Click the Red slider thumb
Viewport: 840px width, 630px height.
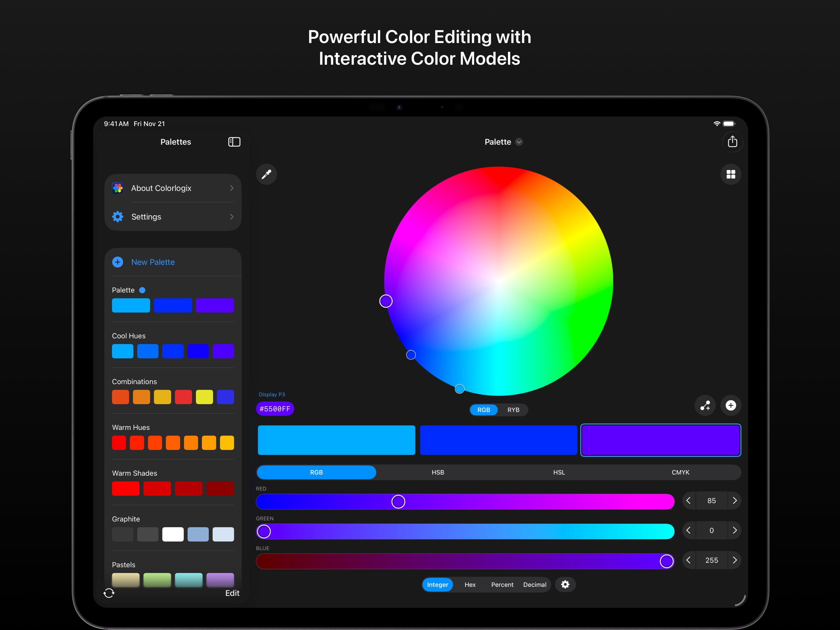click(x=398, y=501)
